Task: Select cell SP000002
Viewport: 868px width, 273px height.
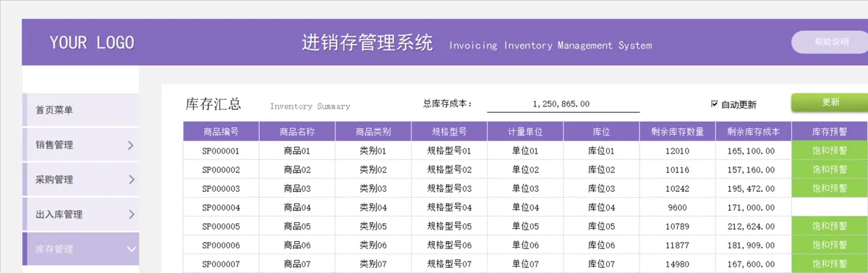Action: (x=221, y=169)
